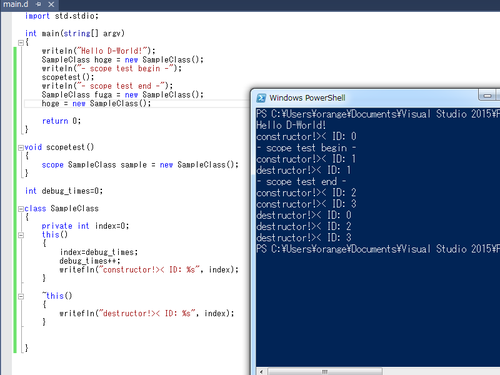Screen dimensions: 500x375
Task: Click the first PS prompt line in PowerShell
Action: 378,114
